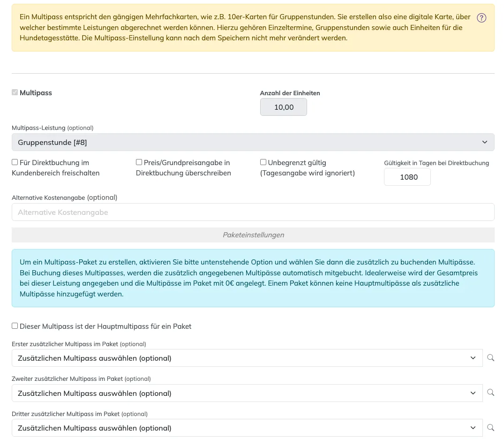This screenshot has height=447, width=504.
Task: Click the chevron on Gruppenstunde dropdown
Action: tap(484, 142)
